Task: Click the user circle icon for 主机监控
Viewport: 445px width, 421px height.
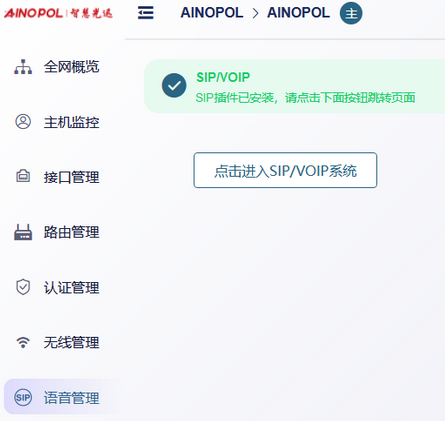Action: 23,122
